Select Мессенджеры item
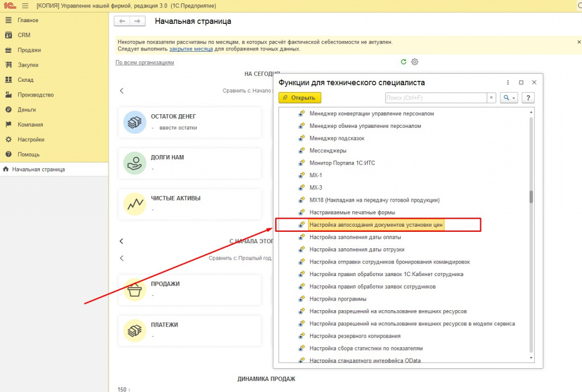Image resolution: width=582 pixels, height=392 pixels. (328, 151)
